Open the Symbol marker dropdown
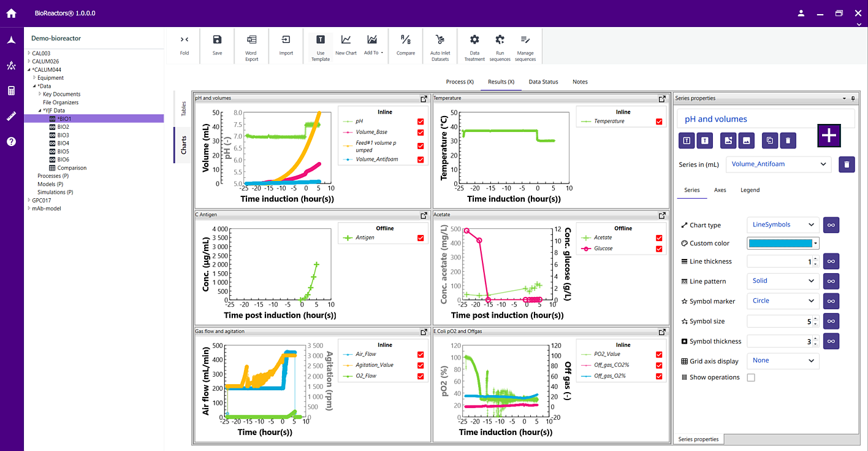 782,301
